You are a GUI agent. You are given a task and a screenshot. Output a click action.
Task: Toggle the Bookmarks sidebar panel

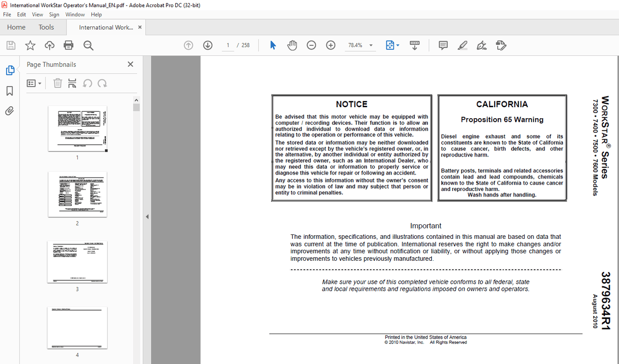coord(10,91)
